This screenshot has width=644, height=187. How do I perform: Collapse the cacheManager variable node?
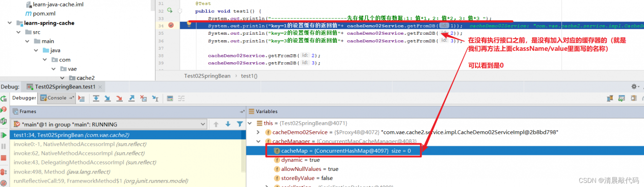click(259, 142)
